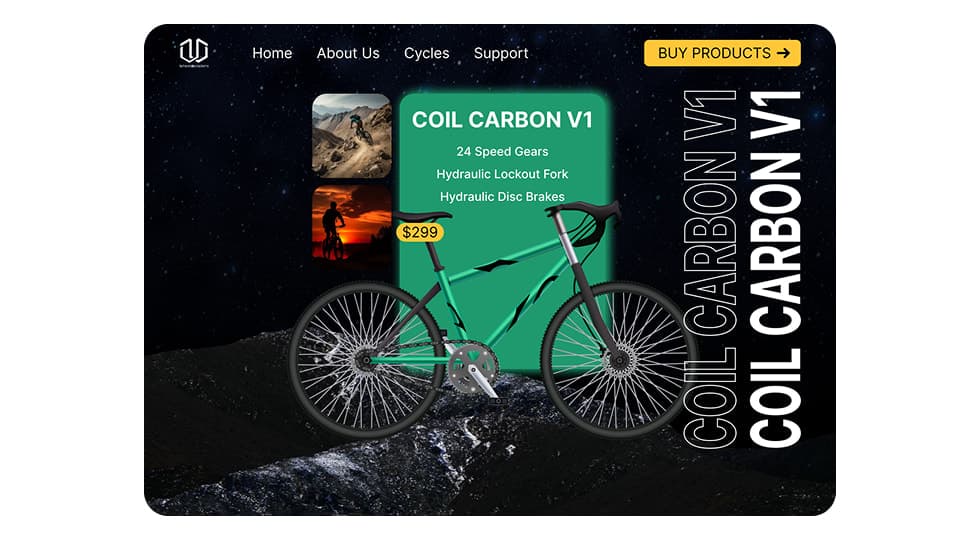The height and width of the screenshot is (540, 980).
Task: Click the BUY PRODUCTS button
Action: tap(722, 53)
